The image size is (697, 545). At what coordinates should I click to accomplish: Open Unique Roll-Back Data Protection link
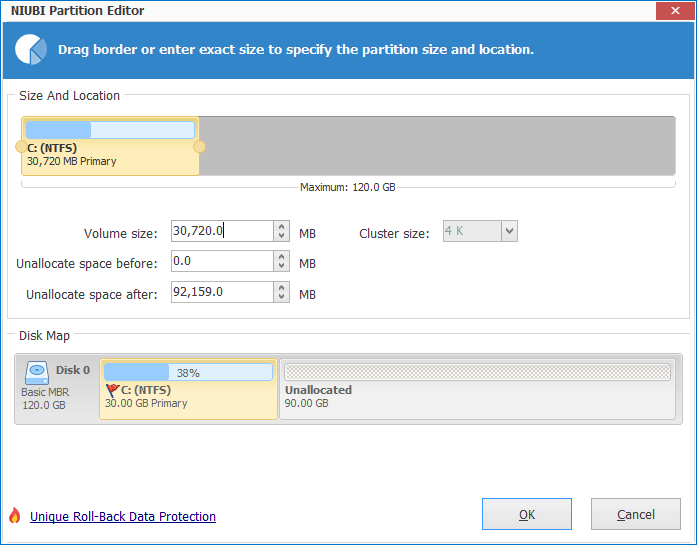[x=123, y=517]
